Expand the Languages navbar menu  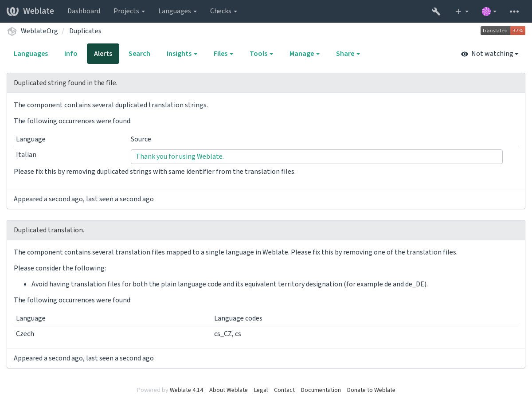click(177, 11)
